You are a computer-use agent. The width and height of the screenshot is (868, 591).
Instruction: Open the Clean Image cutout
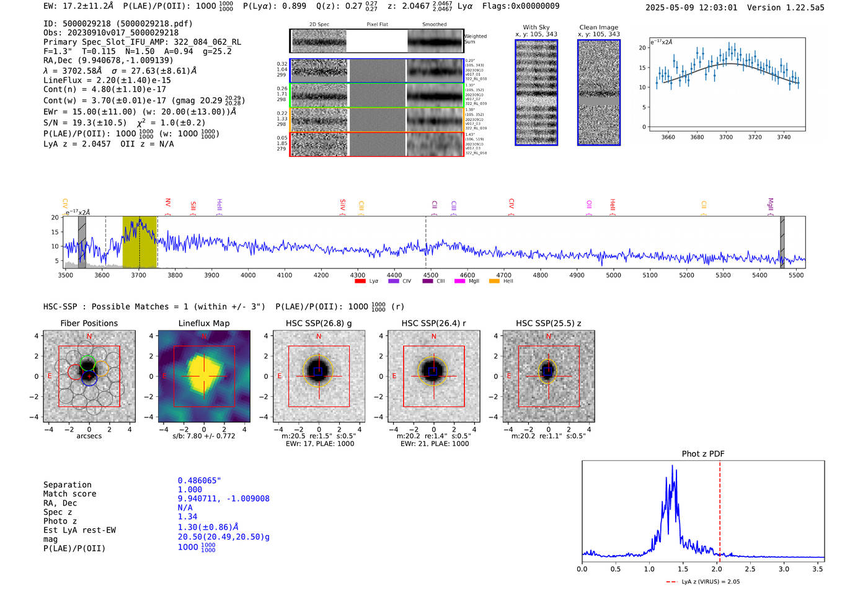coord(599,92)
